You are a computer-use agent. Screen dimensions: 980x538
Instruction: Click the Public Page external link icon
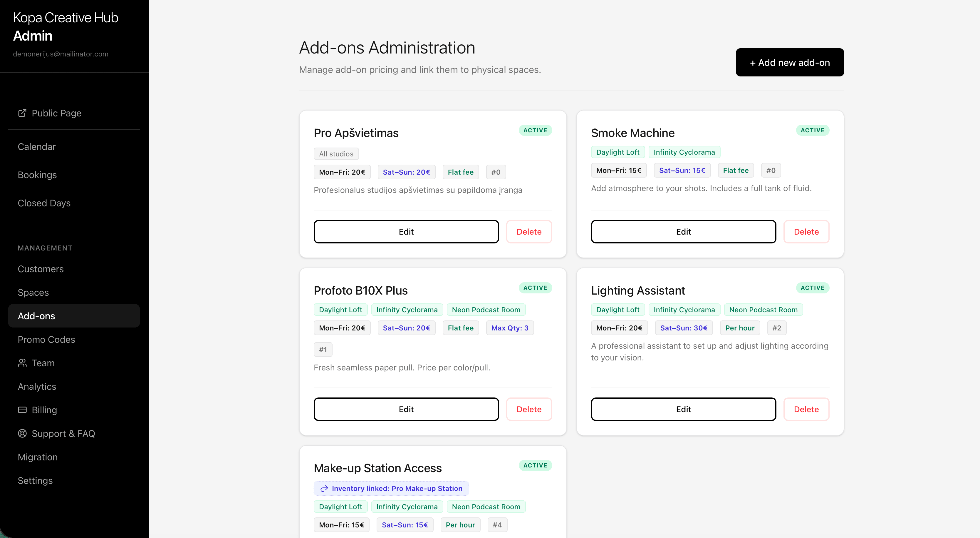click(x=22, y=113)
